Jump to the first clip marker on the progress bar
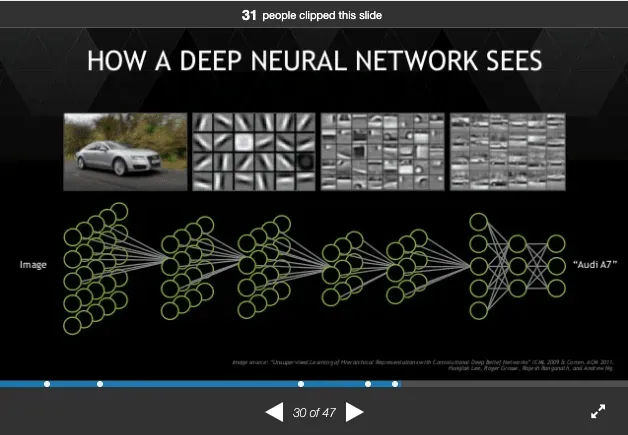Screen dimensions: 628x435 [47, 384]
